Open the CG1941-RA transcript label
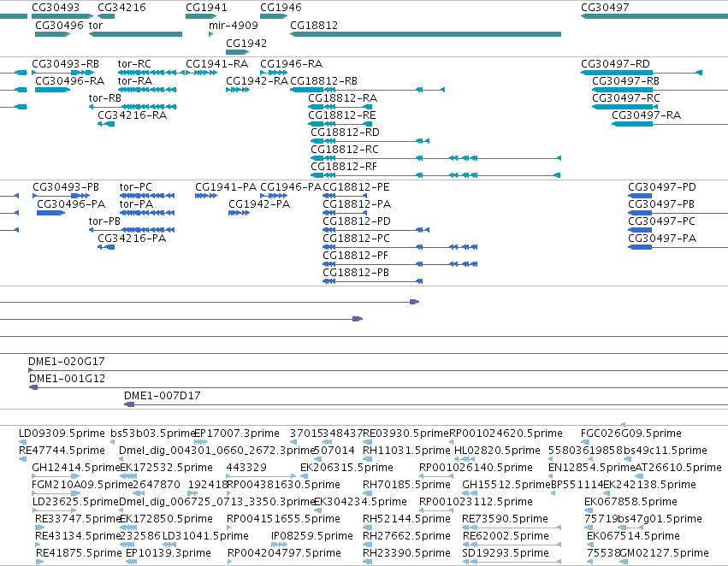728x566 pixels. click(x=216, y=63)
